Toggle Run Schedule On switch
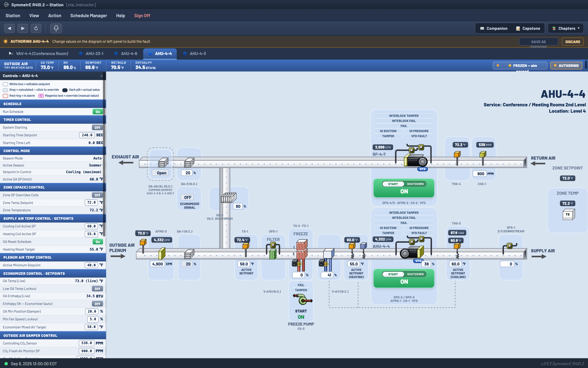Screen dimensions: 588x368 tap(98, 112)
